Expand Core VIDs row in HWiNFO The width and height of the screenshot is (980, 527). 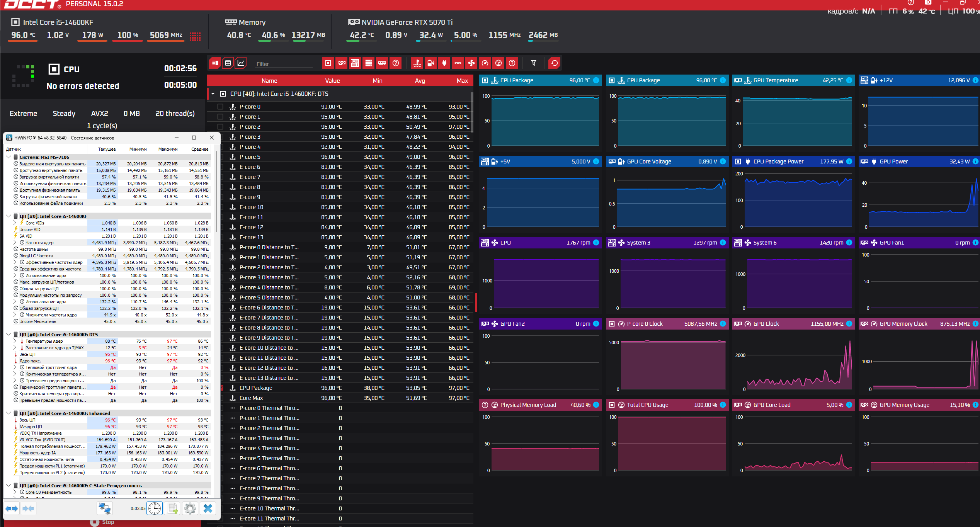coord(15,223)
